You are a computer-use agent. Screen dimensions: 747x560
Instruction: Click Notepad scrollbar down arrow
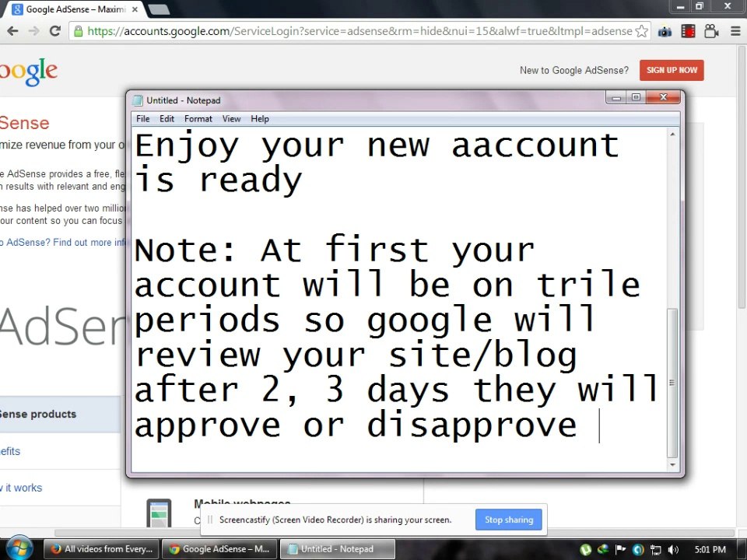672,465
